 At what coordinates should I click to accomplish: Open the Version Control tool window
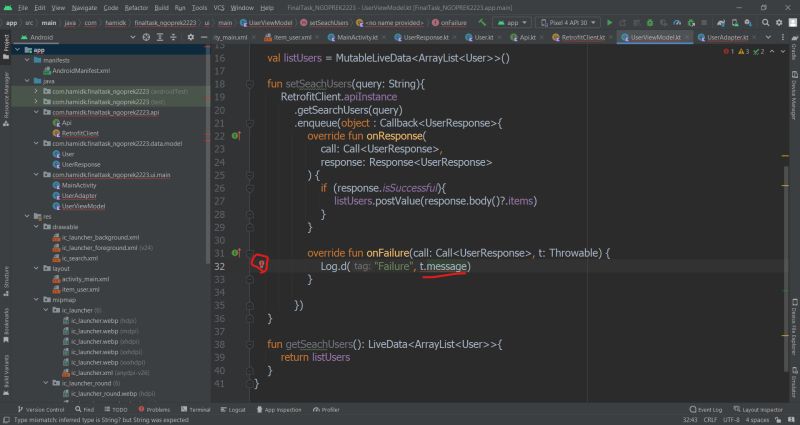(x=41, y=410)
